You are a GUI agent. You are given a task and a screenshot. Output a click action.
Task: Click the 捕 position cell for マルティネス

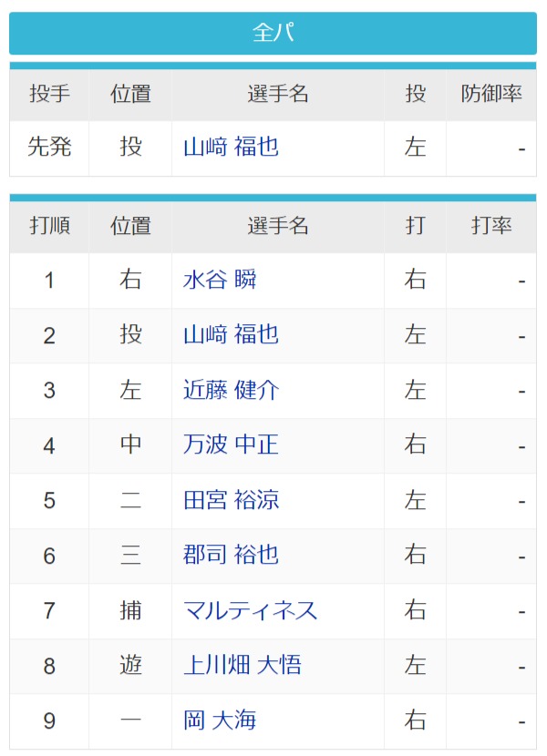click(130, 611)
